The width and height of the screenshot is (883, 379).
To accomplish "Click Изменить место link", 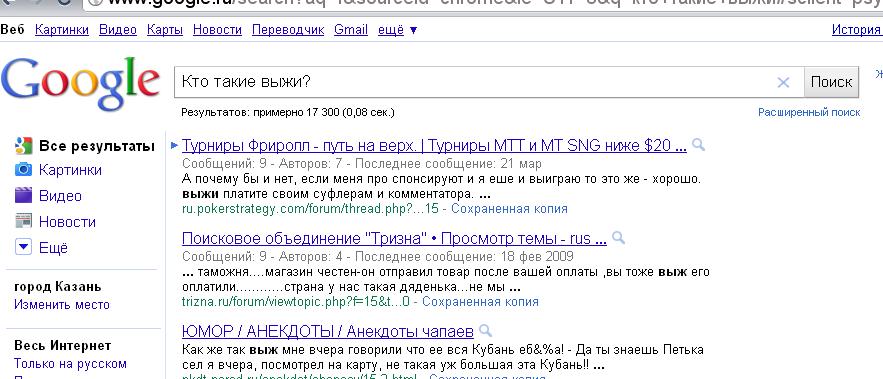I will tap(62, 305).
